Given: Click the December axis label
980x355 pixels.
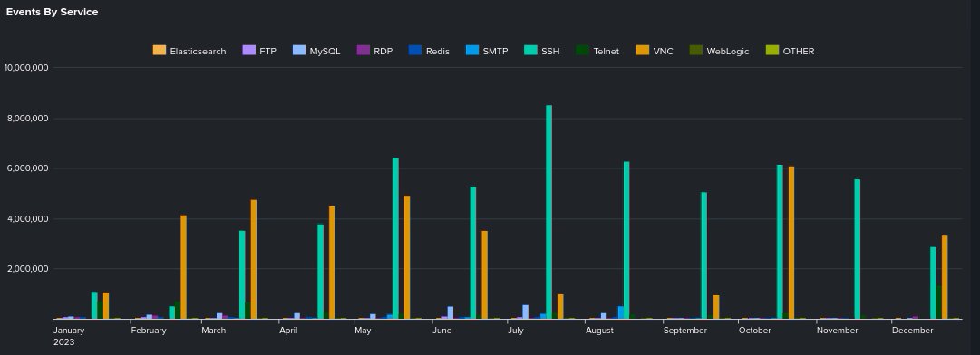Looking at the screenshot, I should point(912,331).
